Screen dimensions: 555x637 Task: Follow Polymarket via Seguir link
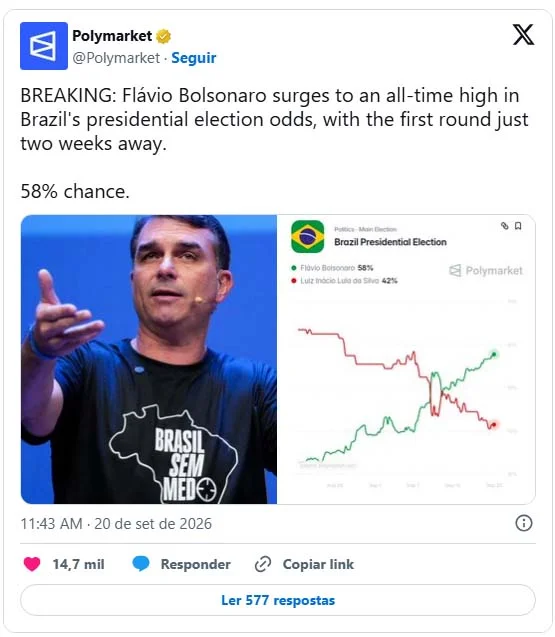(193, 58)
